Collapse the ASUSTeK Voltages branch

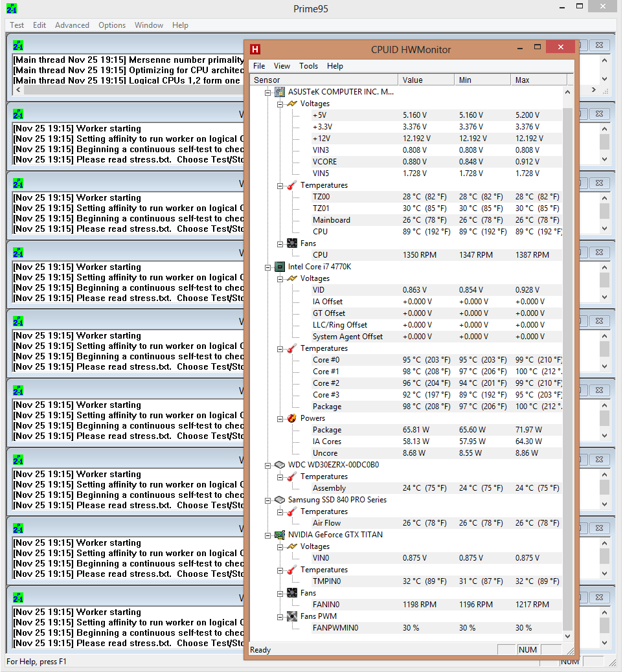point(280,104)
